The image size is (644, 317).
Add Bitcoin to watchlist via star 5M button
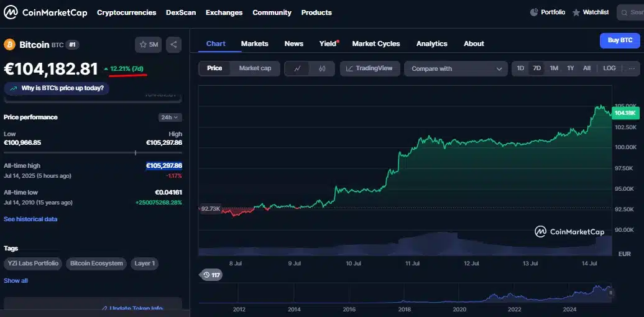coord(149,45)
